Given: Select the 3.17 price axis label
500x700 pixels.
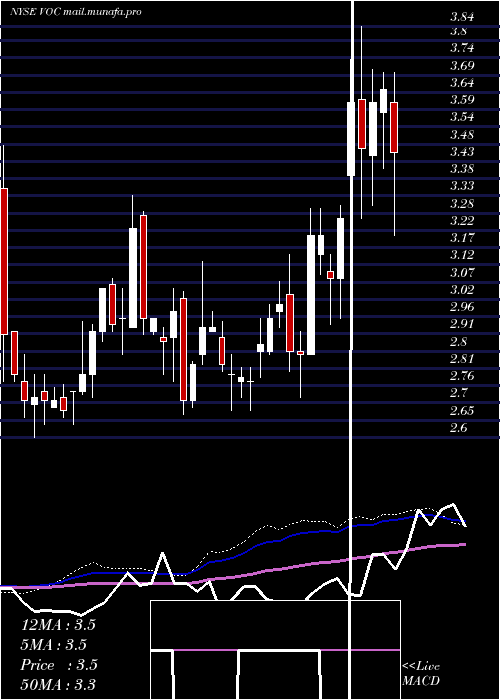Looking at the screenshot, I should (x=462, y=238).
